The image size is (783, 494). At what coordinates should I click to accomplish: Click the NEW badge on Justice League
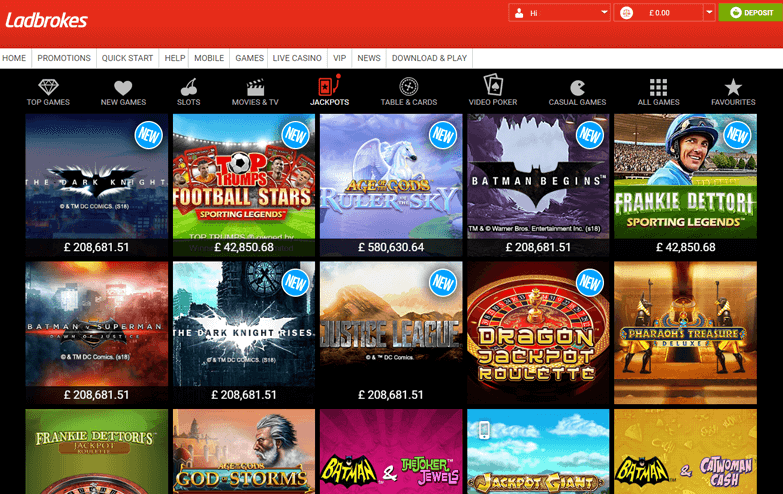pyautogui.click(x=442, y=283)
